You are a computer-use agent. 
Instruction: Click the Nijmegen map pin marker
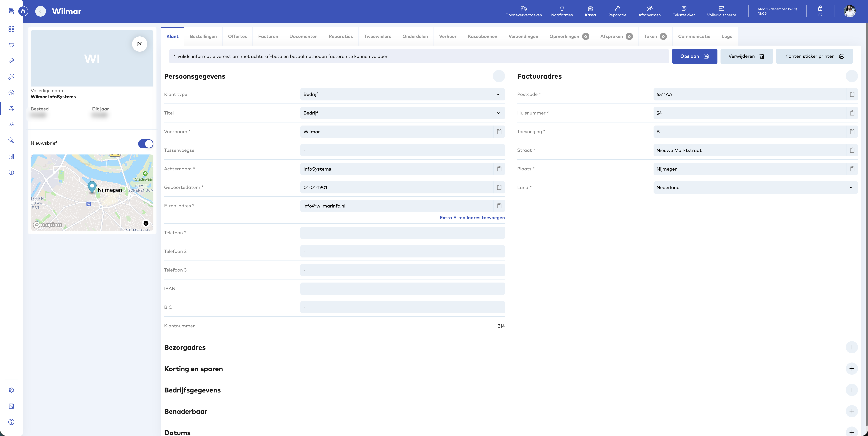coord(92,186)
